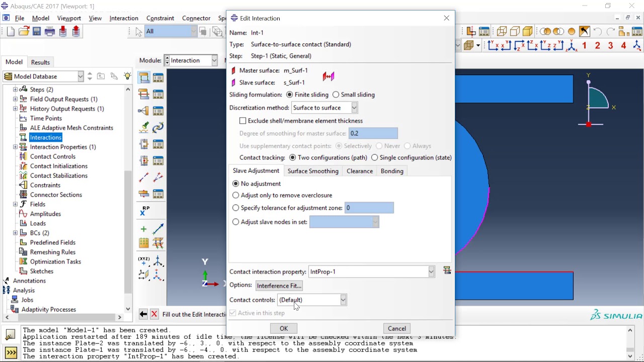
Task: Select Adjust only to remove overclosure
Action: 236,195
